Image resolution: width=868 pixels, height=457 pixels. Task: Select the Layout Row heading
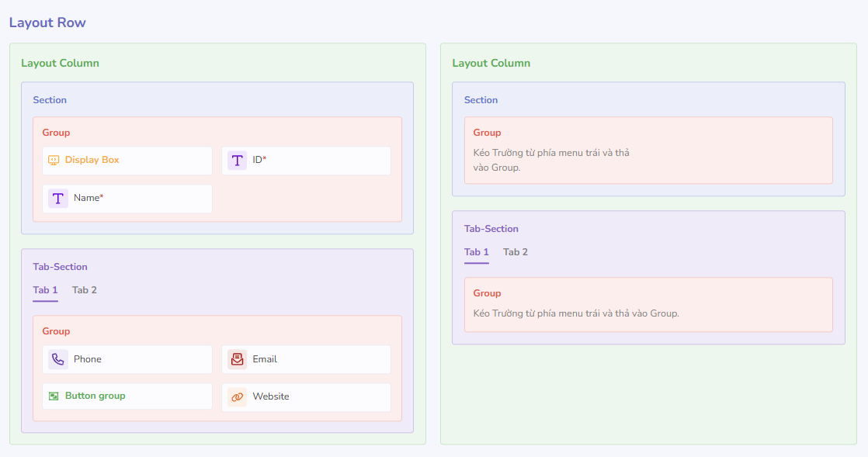[47, 23]
